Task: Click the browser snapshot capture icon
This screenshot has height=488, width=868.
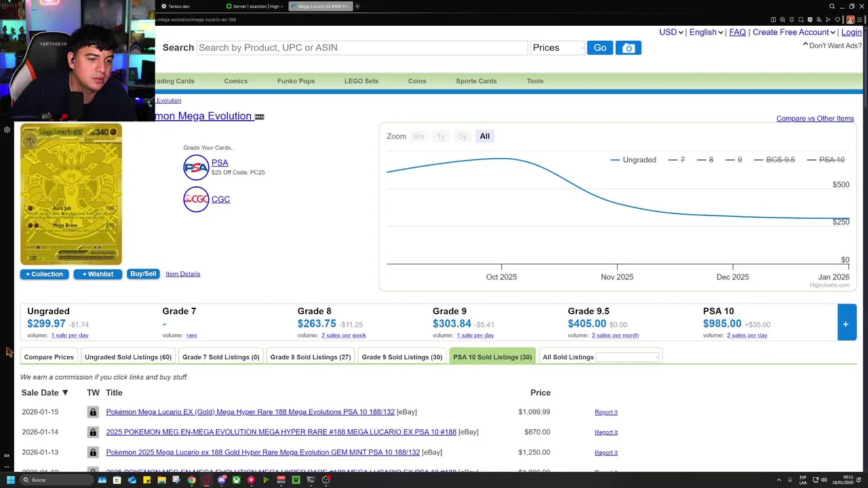Action: [801, 20]
